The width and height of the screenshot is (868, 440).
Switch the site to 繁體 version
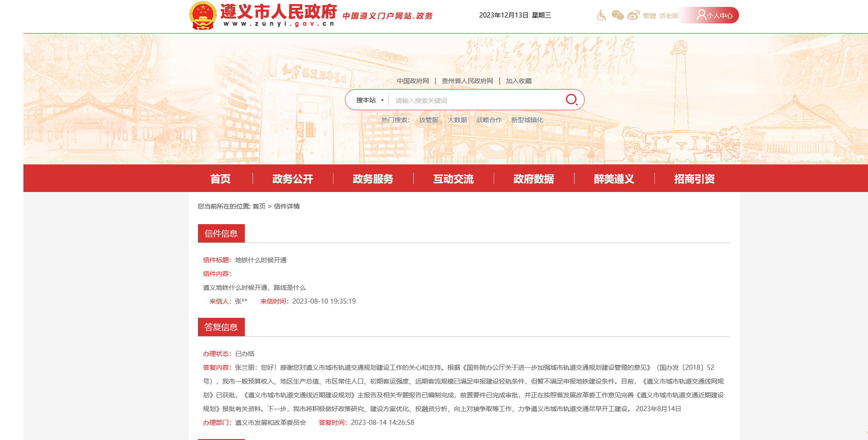pos(649,15)
